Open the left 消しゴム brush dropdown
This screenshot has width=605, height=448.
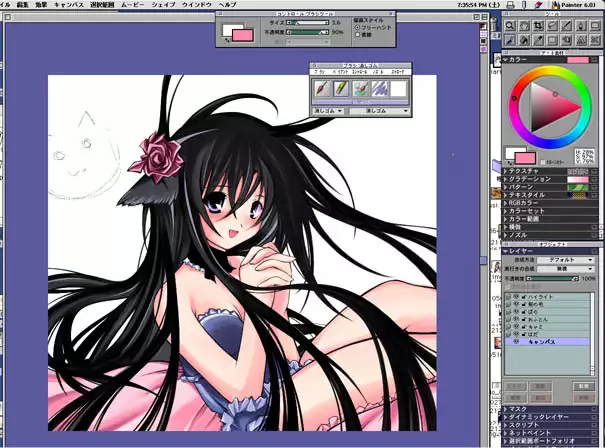point(327,111)
